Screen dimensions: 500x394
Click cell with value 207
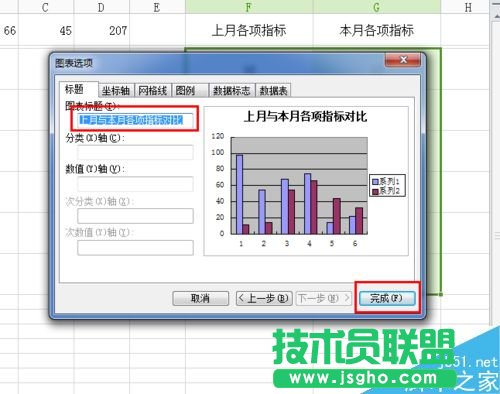[101, 30]
